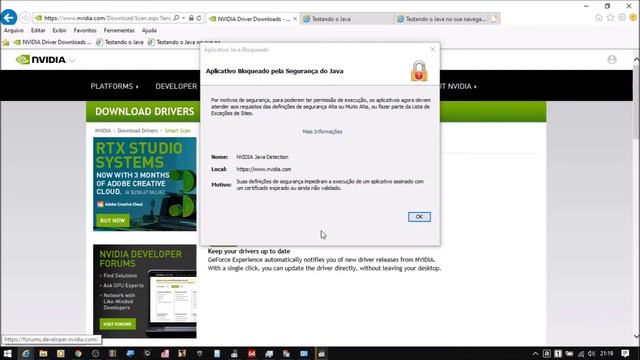The image size is (640, 360).
Task: Click NVIDIA breadcrumb link
Action: (103, 131)
